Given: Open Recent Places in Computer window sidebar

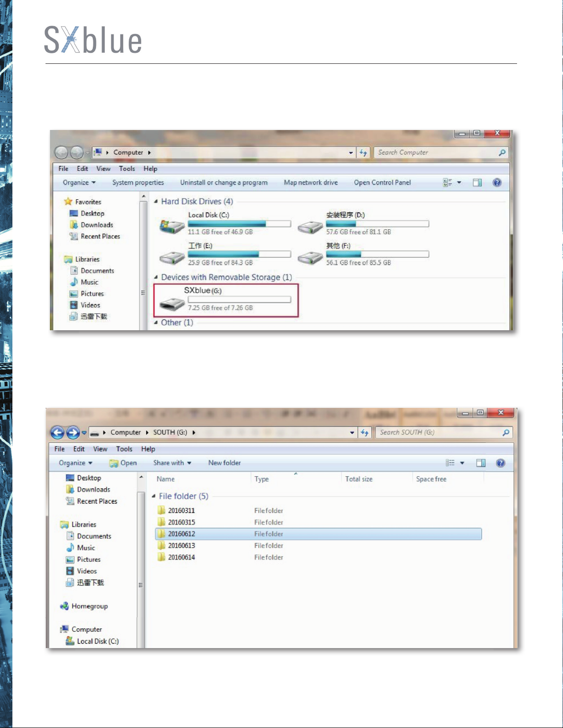Looking at the screenshot, I should tap(95, 236).
